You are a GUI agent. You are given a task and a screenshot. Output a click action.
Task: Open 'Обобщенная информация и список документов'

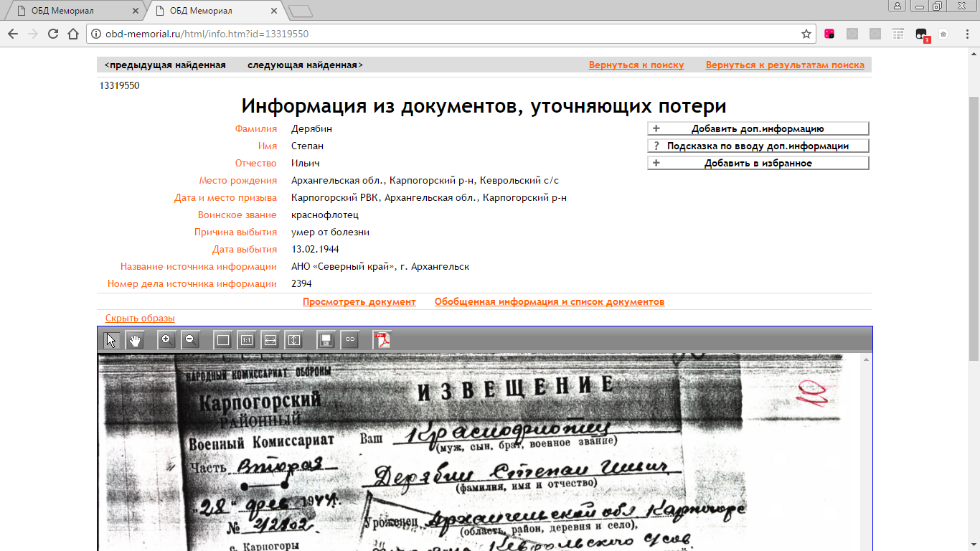(550, 302)
